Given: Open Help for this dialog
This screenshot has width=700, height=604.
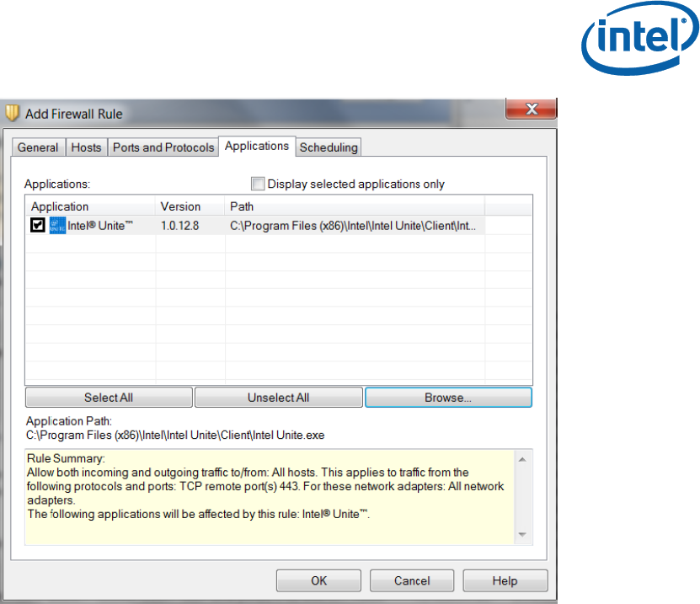Looking at the screenshot, I should coord(505,580).
